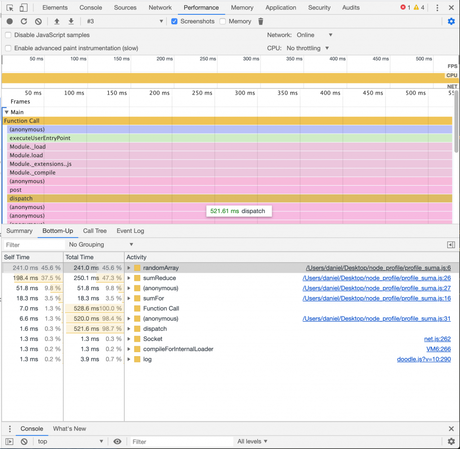Show heaviest stack sidebar toggle icon
Viewport: 460px width, 449px height.
(451, 245)
